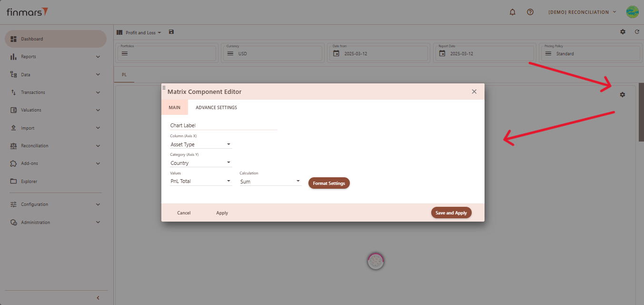Click the Chart Label input field
The height and width of the screenshot is (305, 644).
[223, 126]
